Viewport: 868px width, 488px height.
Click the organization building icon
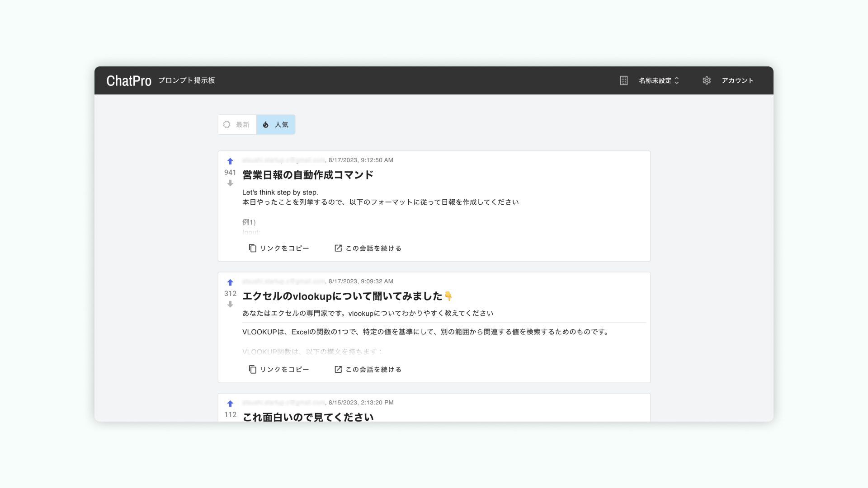pos(623,80)
